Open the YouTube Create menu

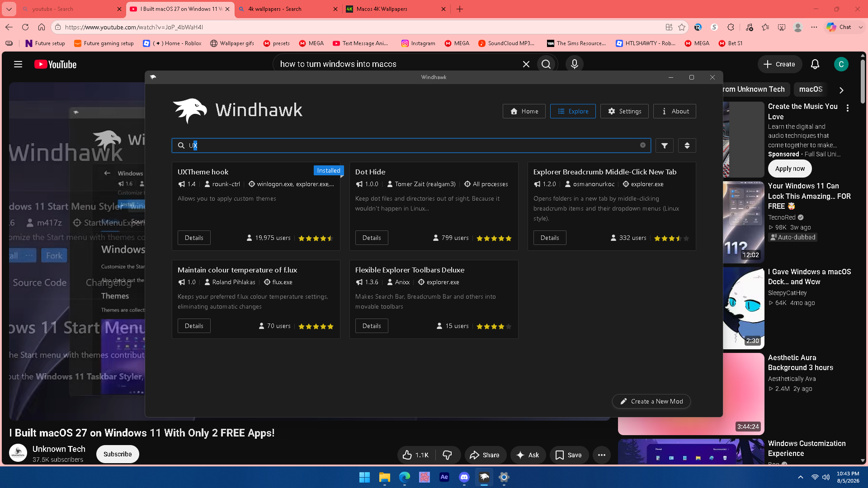[779, 64]
